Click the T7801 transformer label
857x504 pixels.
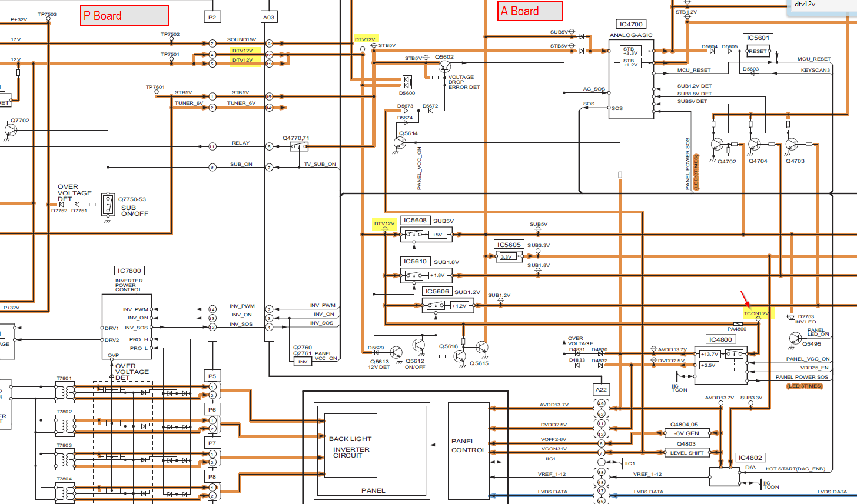(x=64, y=379)
